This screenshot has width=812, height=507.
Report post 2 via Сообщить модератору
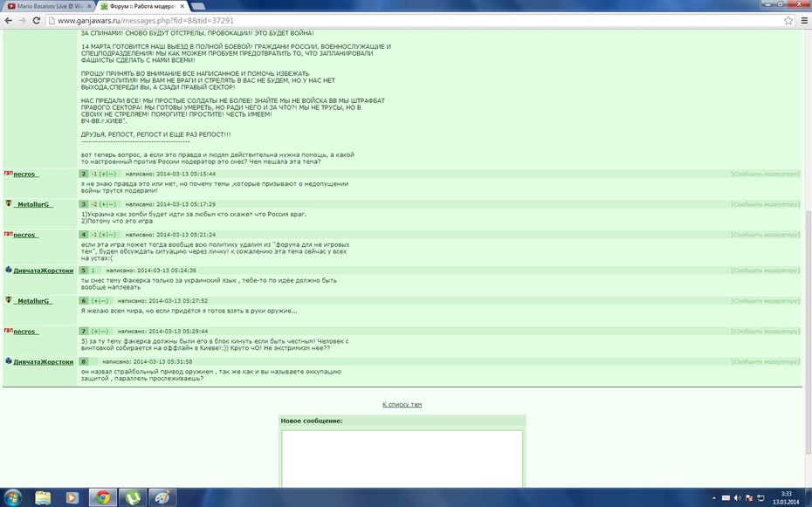coord(766,175)
